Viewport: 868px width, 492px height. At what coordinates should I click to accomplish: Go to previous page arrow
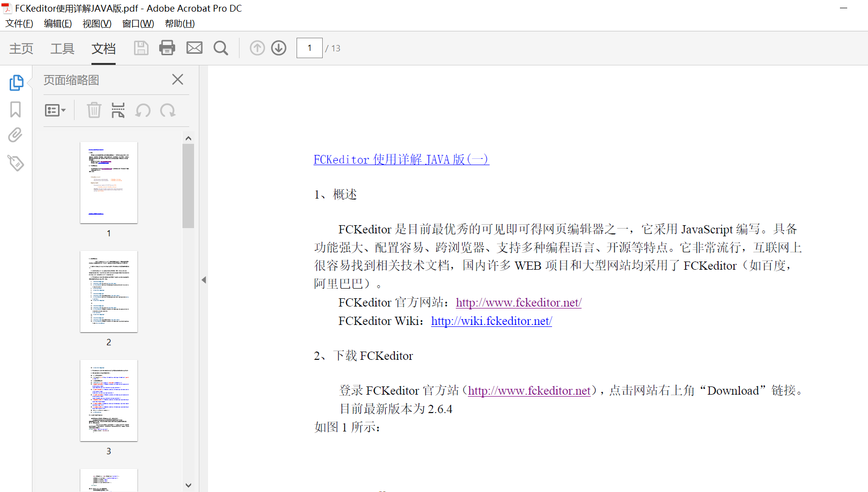pyautogui.click(x=257, y=48)
